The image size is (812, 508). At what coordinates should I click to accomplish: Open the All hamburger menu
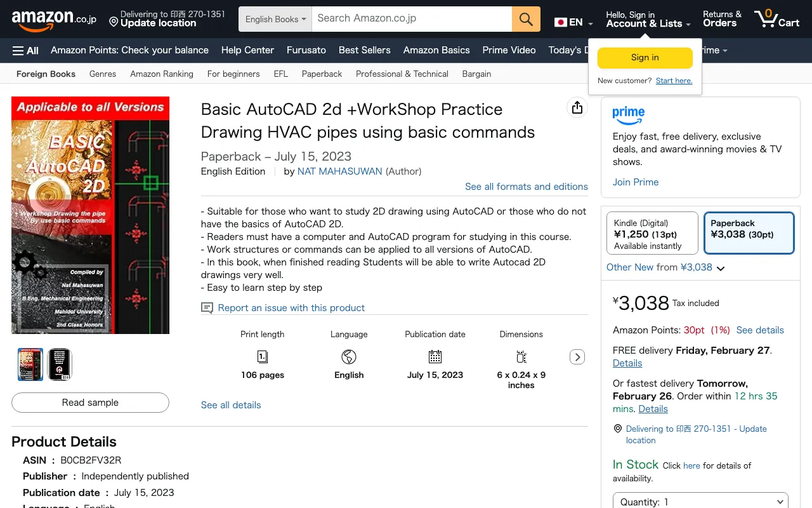click(25, 50)
